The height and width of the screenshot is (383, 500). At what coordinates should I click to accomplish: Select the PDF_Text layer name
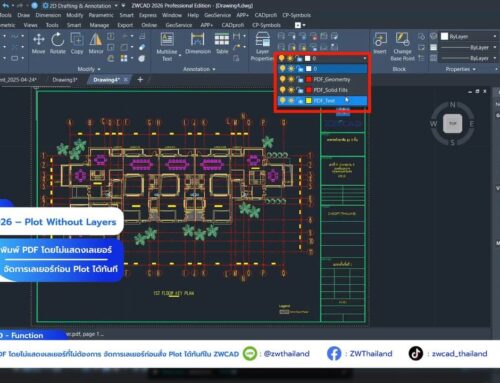click(x=324, y=100)
